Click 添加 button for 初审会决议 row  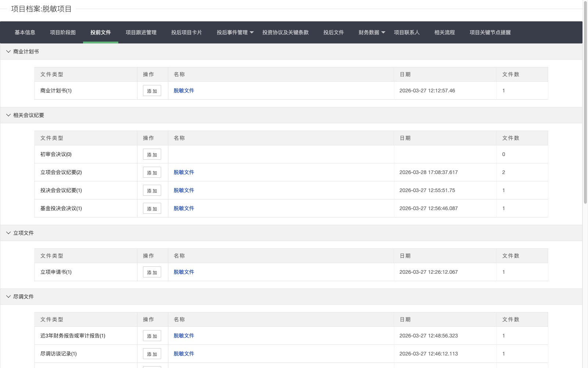tap(152, 155)
